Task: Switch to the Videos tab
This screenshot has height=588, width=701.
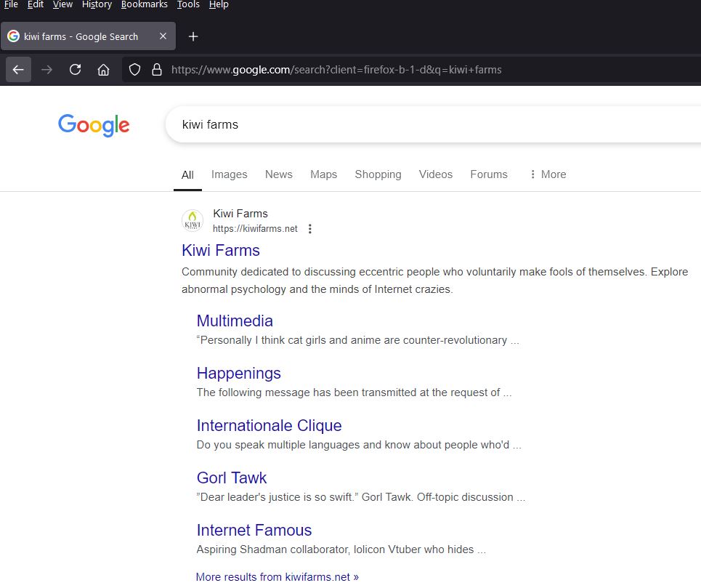Action: 436,174
